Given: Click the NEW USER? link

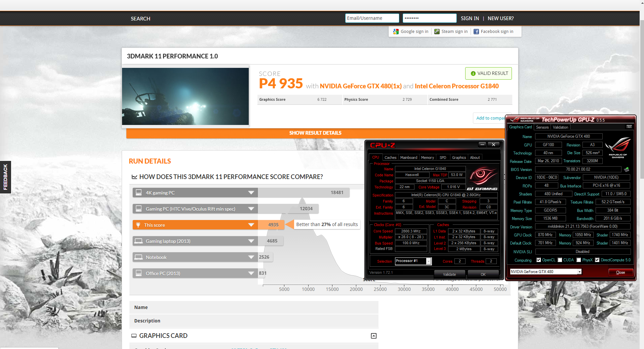Looking at the screenshot, I should (500, 18).
